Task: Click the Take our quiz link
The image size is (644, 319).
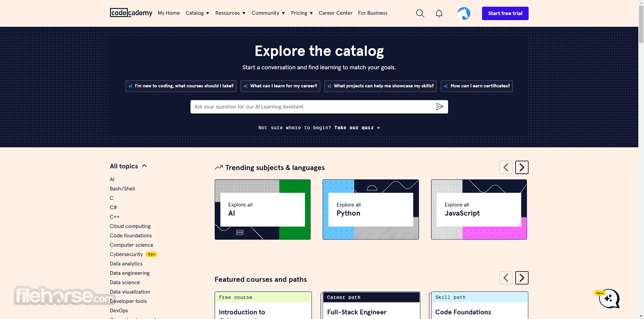Action: click(x=357, y=127)
